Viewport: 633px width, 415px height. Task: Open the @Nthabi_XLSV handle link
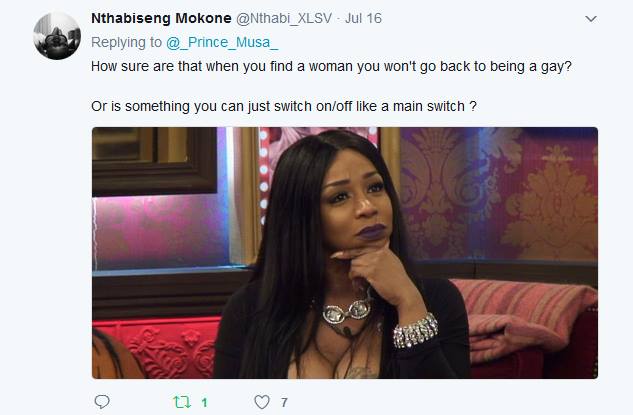pyautogui.click(x=284, y=19)
